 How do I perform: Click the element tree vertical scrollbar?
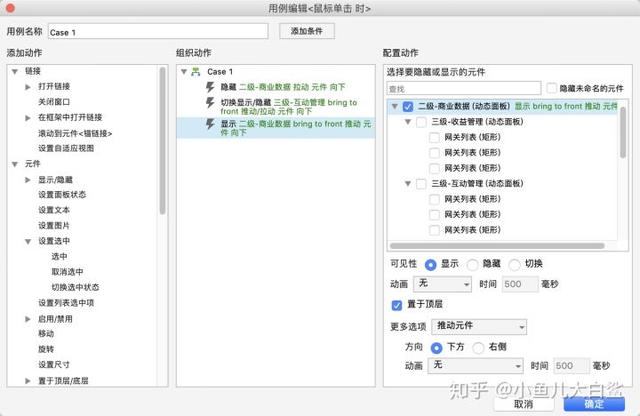coord(623,132)
